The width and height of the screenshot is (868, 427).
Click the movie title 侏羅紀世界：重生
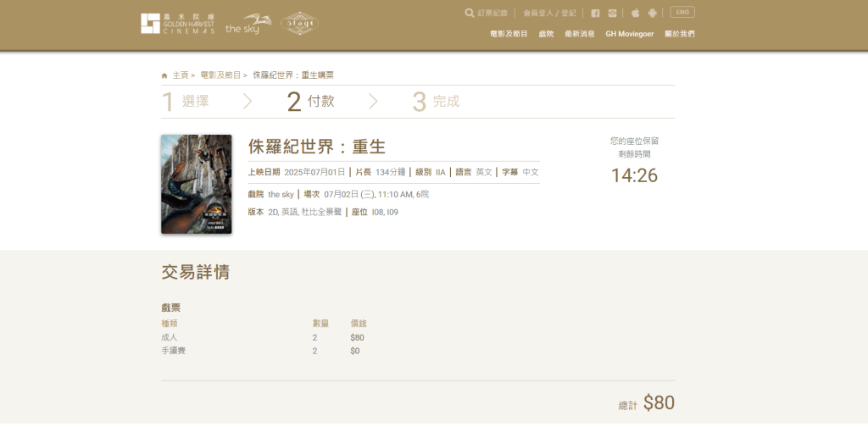point(317,147)
